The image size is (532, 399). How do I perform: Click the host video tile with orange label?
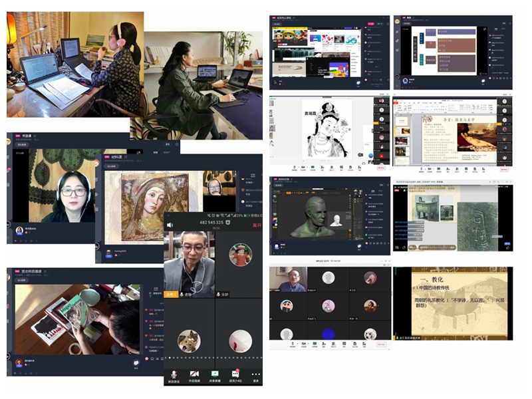click(189, 263)
